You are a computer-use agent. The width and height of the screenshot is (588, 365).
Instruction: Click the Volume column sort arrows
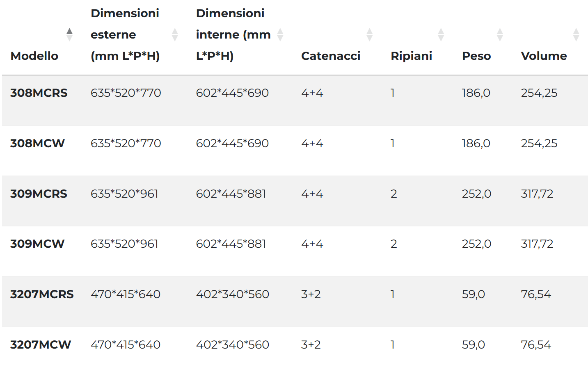[576, 34]
